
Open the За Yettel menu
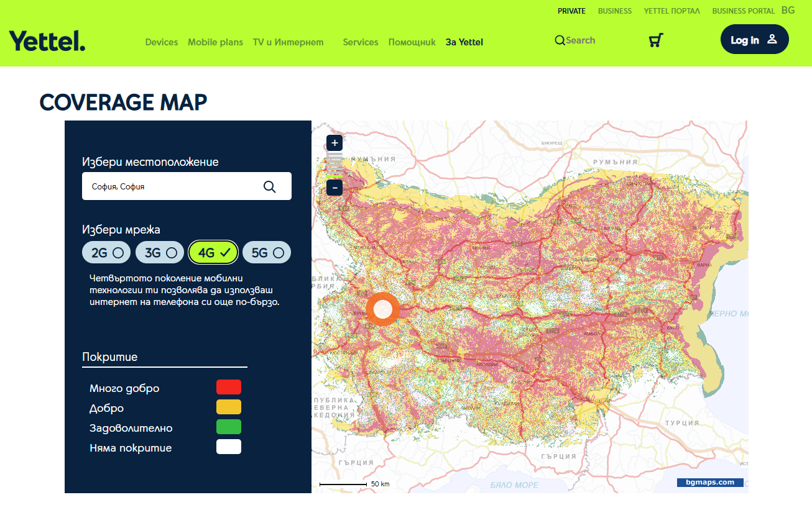(464, 42)
